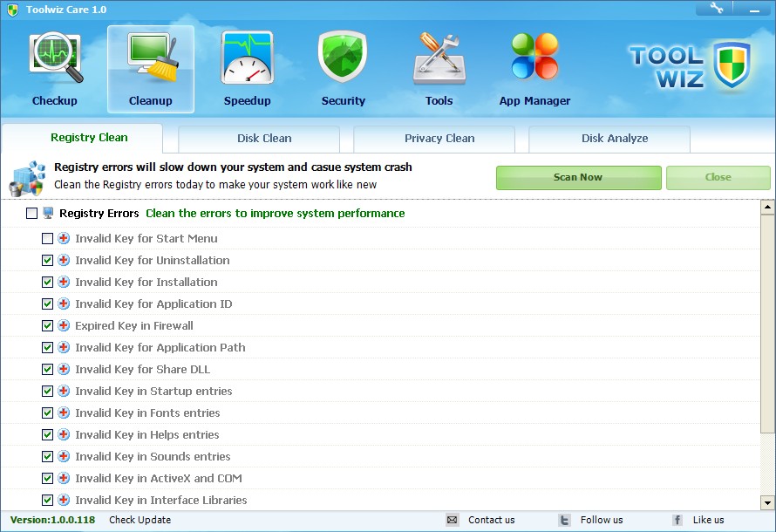Uncheck Invalid Key in Sounds entries
Viewport: 776px width, 532px height.
click(x=47, y=456)
